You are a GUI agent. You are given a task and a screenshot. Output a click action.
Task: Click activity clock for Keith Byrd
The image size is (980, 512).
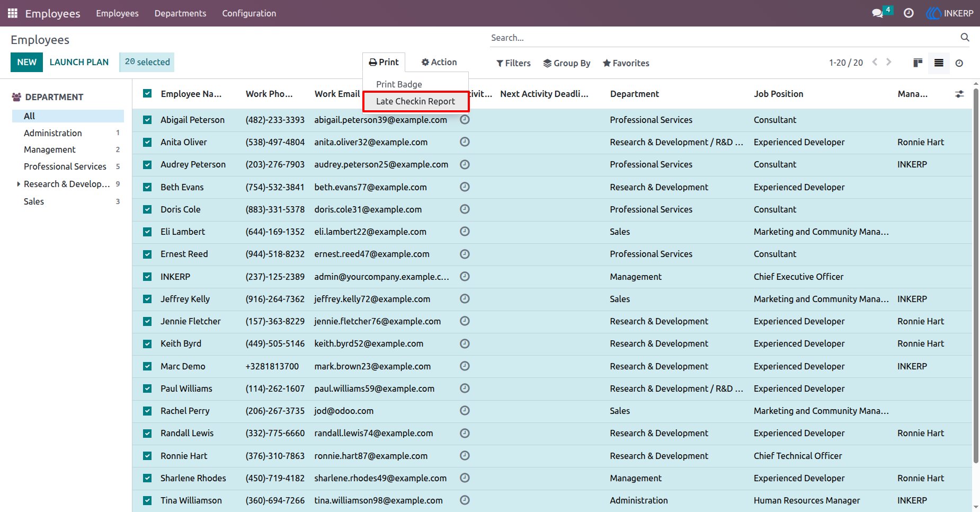465,343
